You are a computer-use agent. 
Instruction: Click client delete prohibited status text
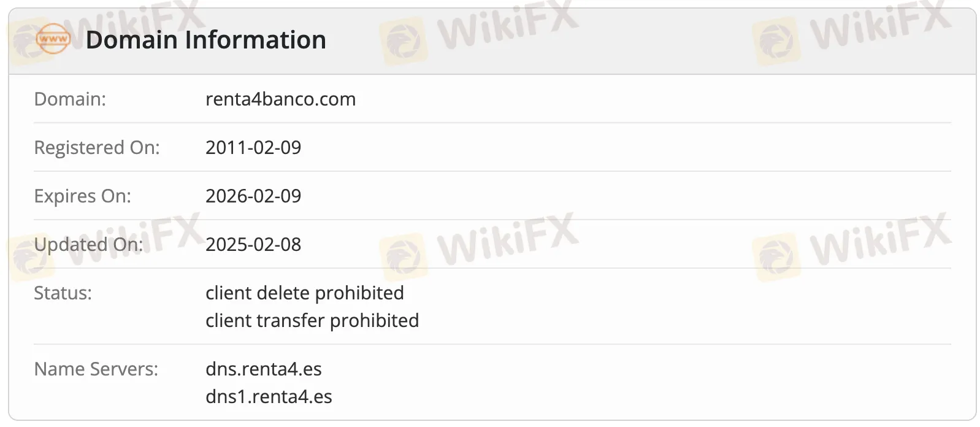tap(305, 293)
